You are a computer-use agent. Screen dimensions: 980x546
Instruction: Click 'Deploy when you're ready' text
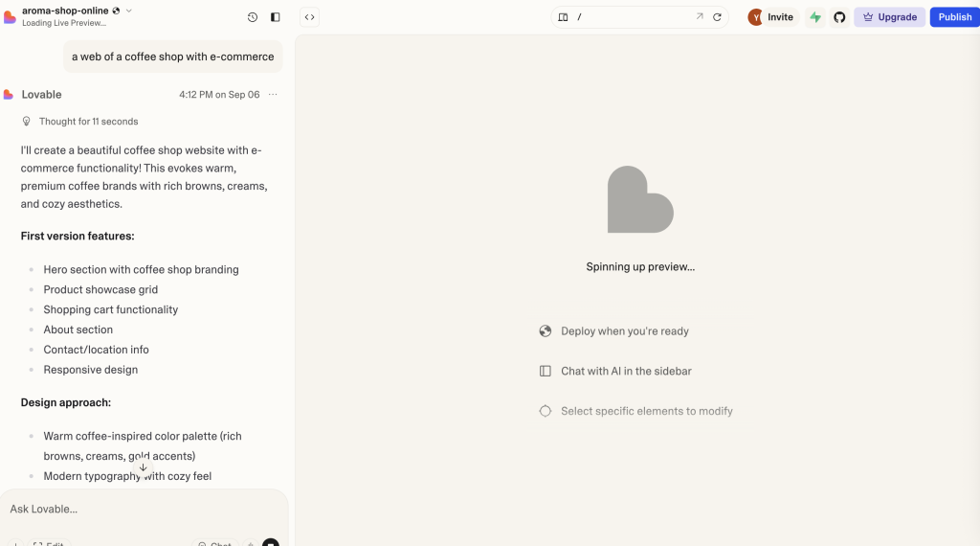click(x=624, y=330)
